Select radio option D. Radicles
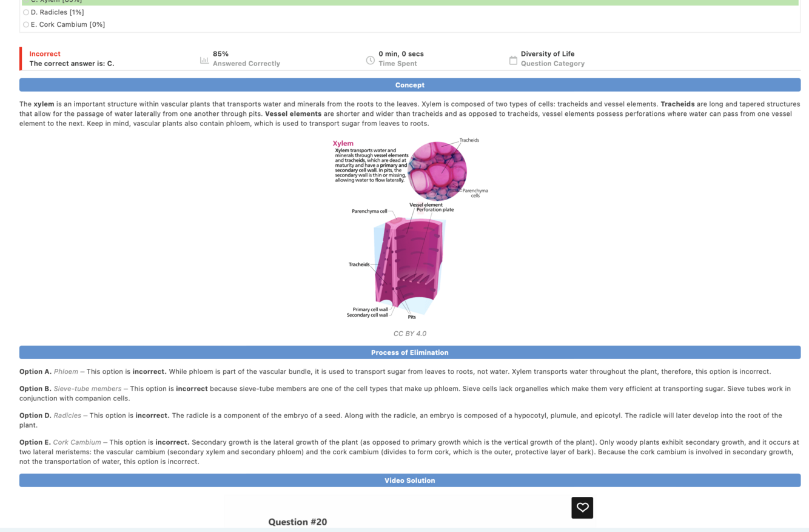 [26, 12]
